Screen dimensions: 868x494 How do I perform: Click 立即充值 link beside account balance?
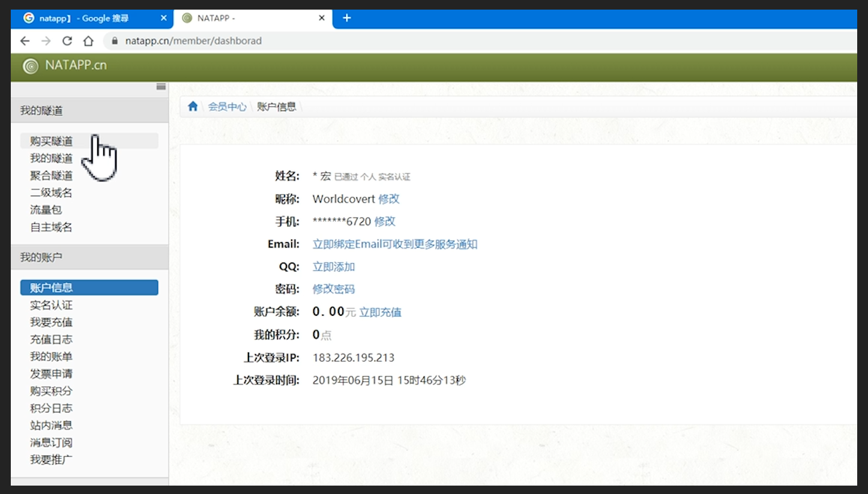click(380, 312)
